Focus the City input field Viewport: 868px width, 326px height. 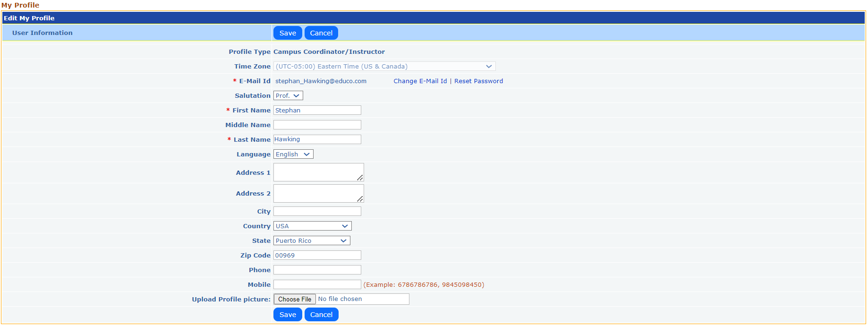coord(317,212)
